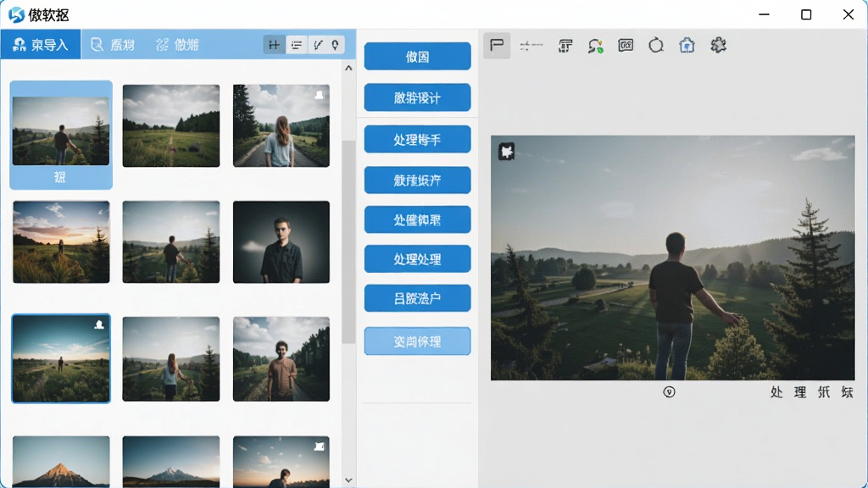This screenshot has height=488, width=868.
Task: Switch to the tab with the scribble icon
Action: [x=177, y=44]
